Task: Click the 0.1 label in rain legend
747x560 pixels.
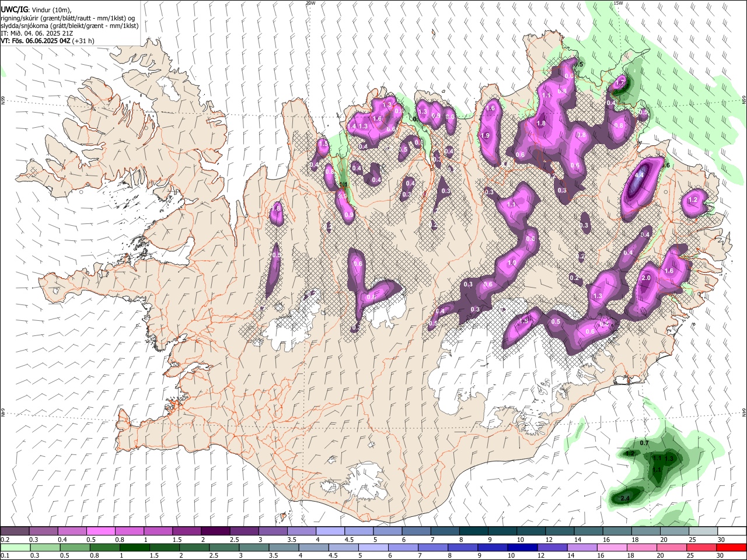Action: [x=5, y=556]
